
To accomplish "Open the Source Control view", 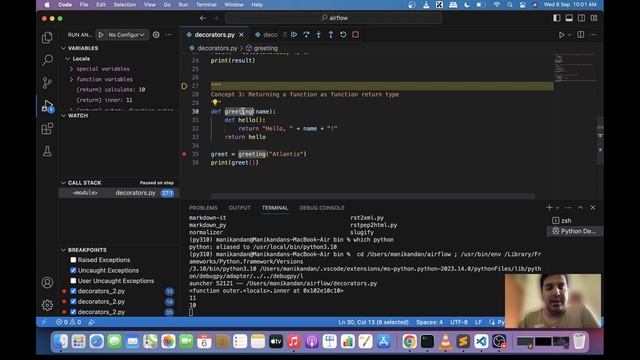I will pyautogui.click(x=47, y=83).
